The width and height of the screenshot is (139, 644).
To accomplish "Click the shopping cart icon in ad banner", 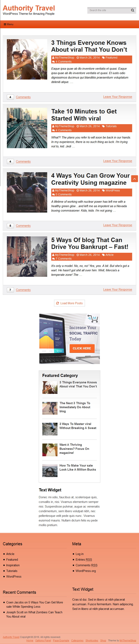I will (93, 319).
